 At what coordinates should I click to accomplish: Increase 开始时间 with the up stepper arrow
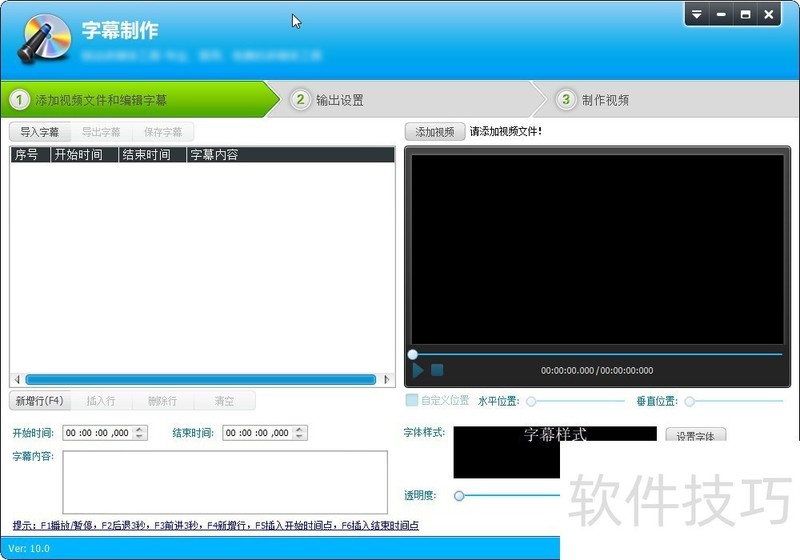tap(139, 429)
